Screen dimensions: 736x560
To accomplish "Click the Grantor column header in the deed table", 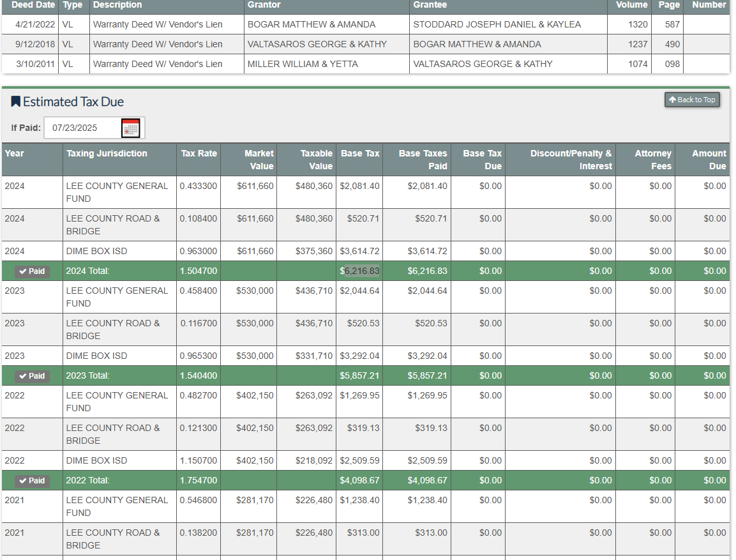I will (264, 5).
